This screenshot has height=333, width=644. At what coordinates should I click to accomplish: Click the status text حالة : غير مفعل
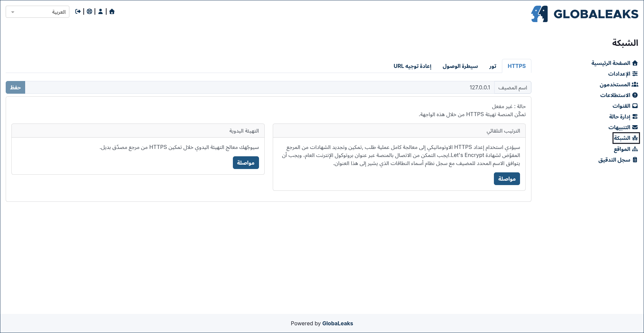pyautogui.click(x=509, y=106)
